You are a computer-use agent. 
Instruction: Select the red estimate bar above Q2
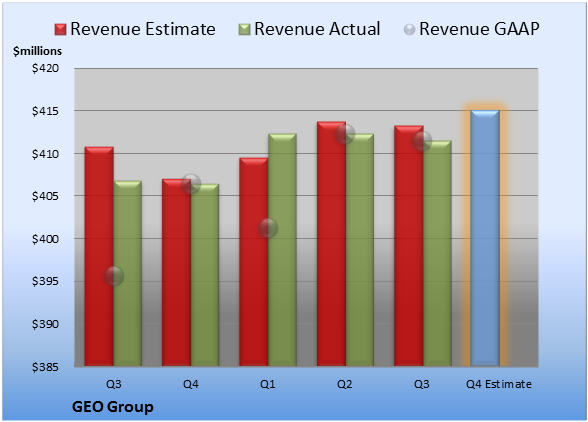(331, 244)
